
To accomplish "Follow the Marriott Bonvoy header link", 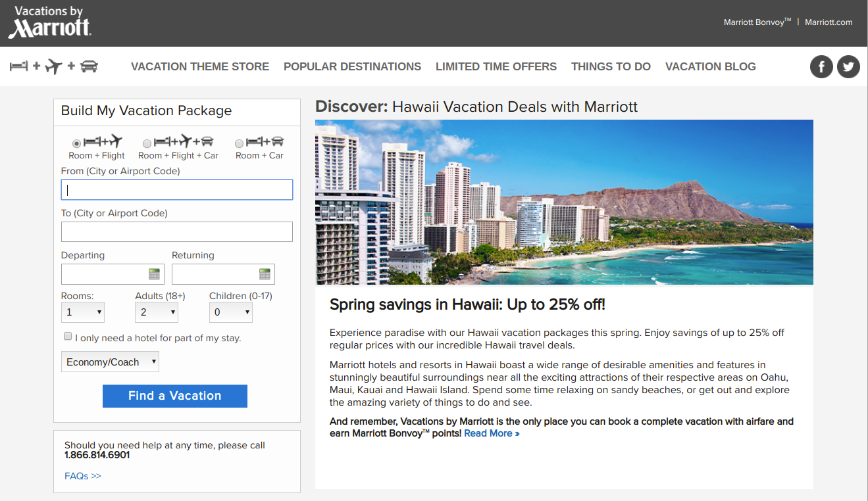I will point(757,22).
